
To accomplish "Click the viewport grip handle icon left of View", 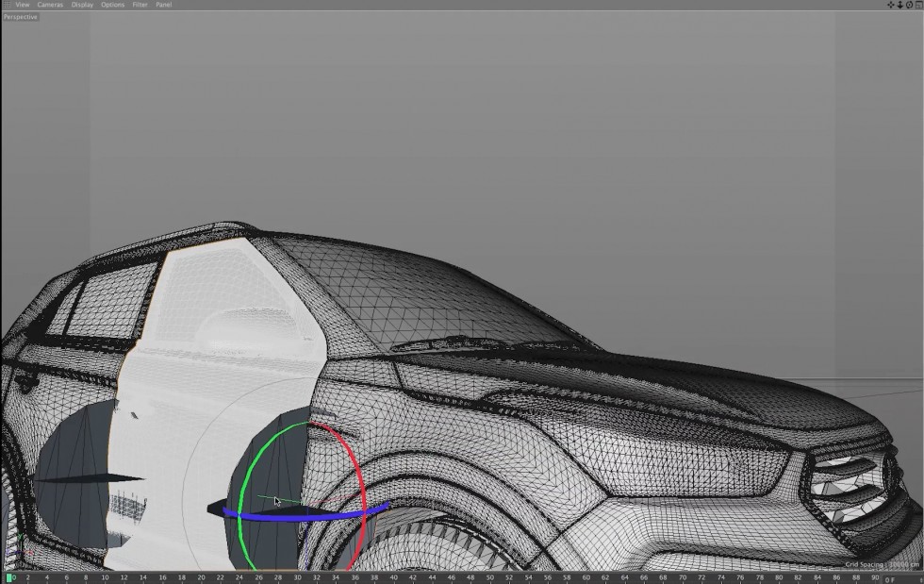I will (x=6, y=5).
